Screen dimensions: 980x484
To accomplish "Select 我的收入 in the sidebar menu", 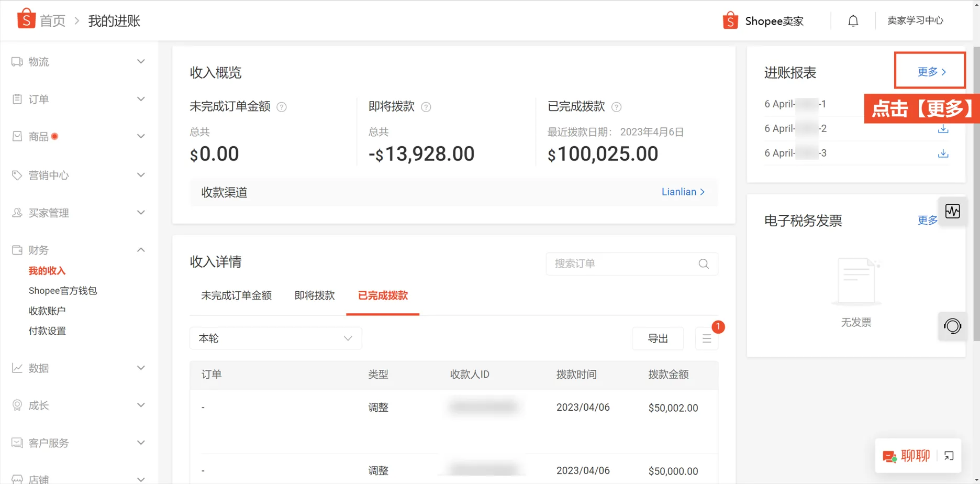I will pos(47,270).
